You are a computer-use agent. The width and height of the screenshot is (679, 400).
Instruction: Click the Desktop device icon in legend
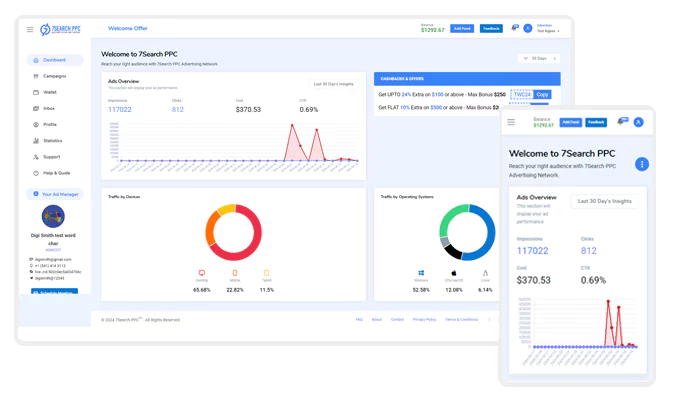click(202, 273)
